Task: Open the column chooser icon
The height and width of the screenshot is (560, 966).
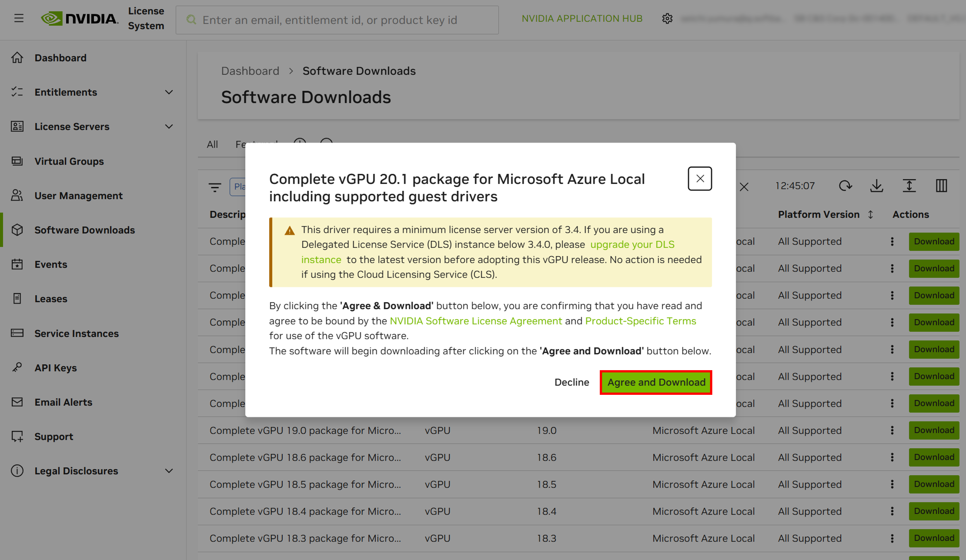Action: [942, 186]
